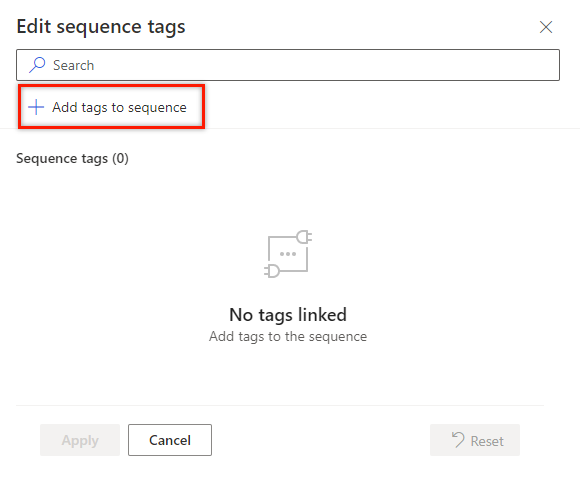Click the three dots inside the illustration
This screenshot has height=485, width=580.
[288, 254]
